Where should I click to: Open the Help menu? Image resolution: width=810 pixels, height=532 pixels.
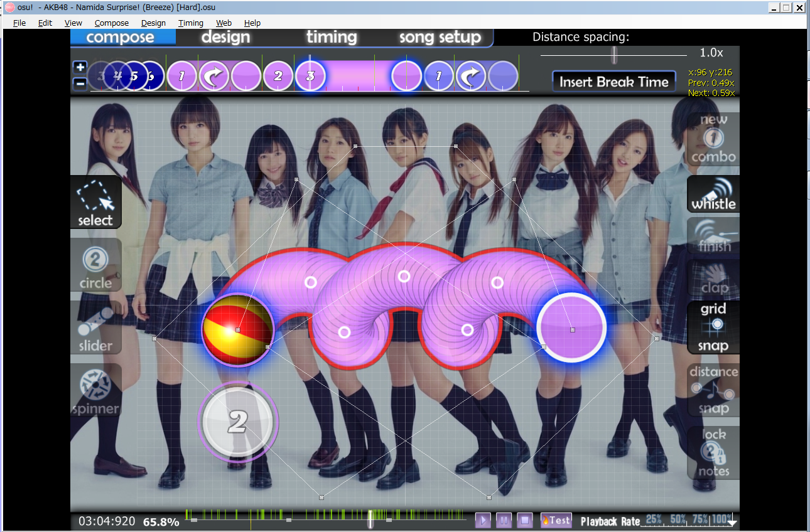[x=252, y=23]
